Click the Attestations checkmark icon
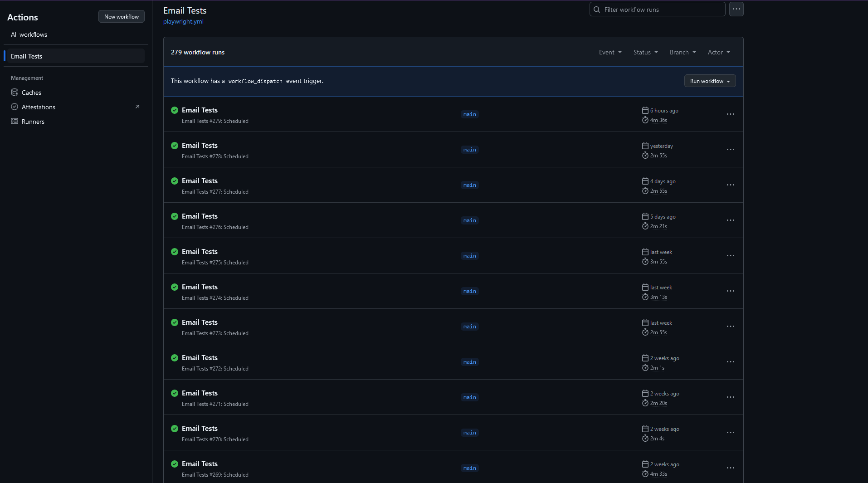Viewport: 868px width, 483px height. tap(15, 107)
